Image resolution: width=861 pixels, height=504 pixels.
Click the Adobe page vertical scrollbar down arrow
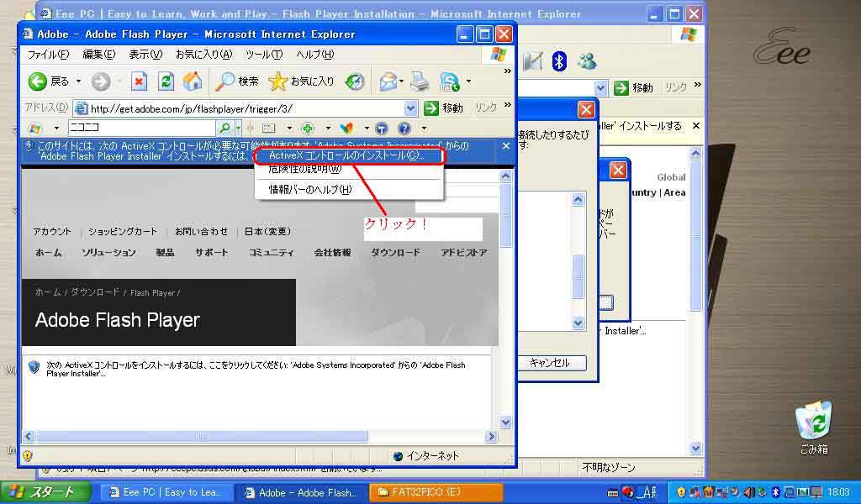click(x=505, y=423)
